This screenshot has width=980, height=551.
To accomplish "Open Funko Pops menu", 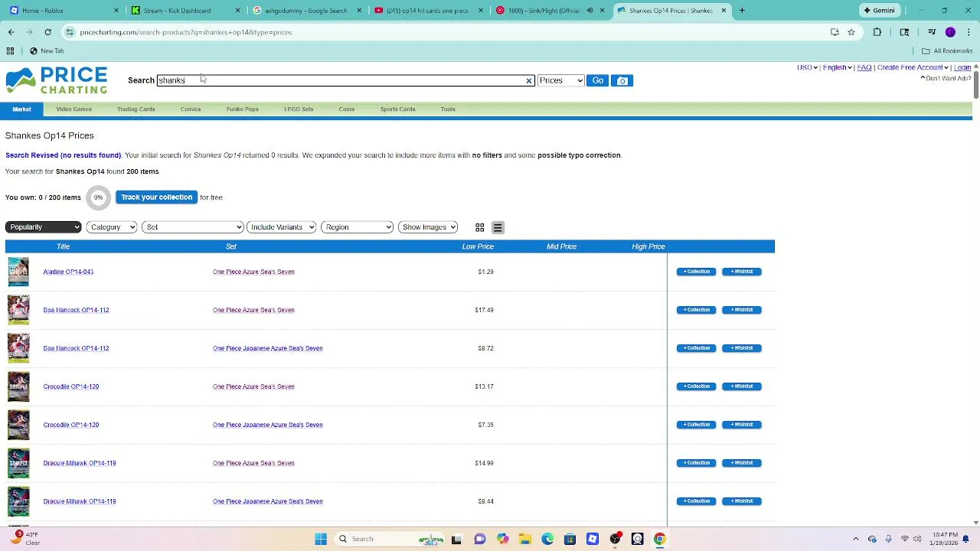I will [242, 109].
